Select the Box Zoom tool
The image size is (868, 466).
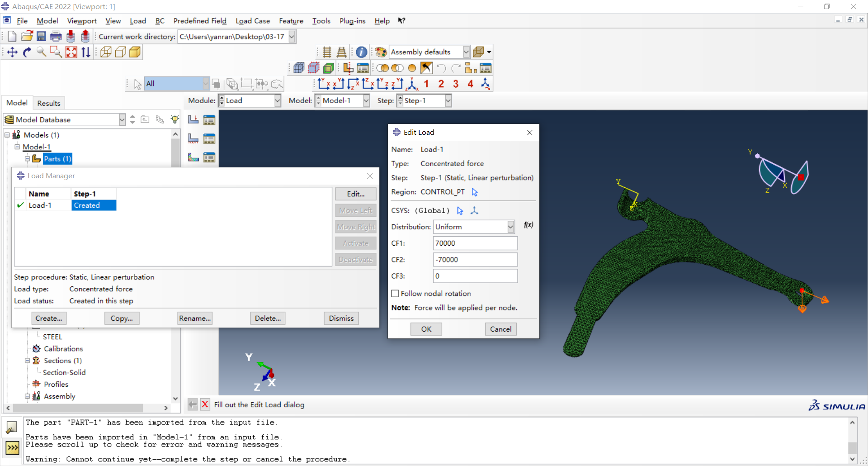[x=56, y=52]
